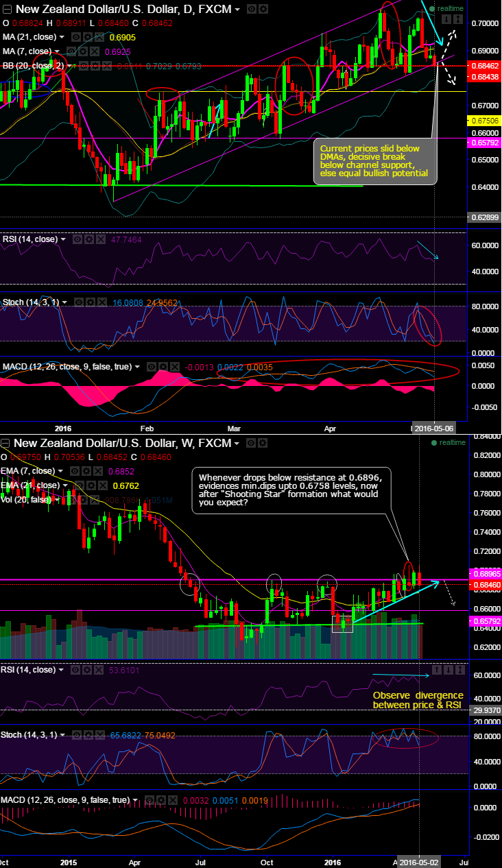
Task: Click EMA 21 value 0.6762
Action: (x=125, y=485)
